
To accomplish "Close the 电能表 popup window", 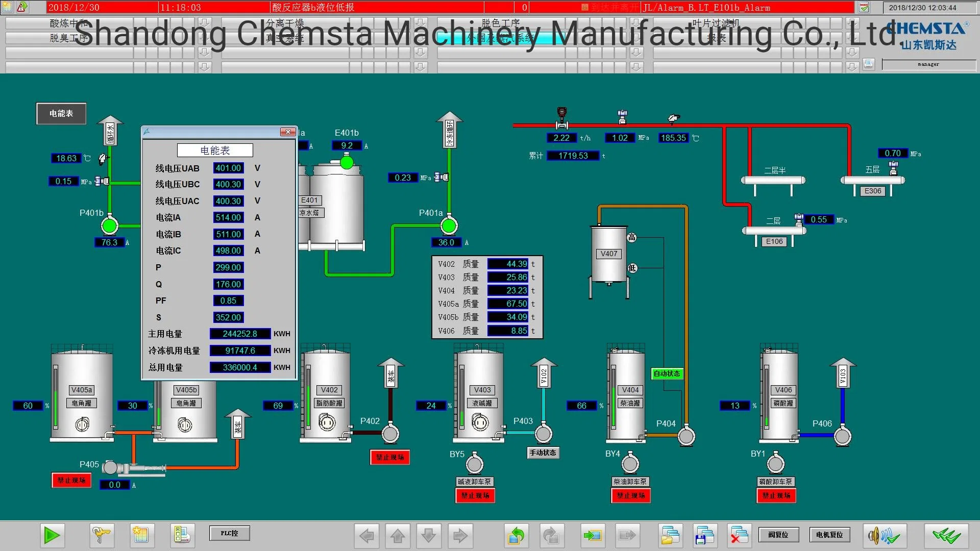I will click(288, 132).
